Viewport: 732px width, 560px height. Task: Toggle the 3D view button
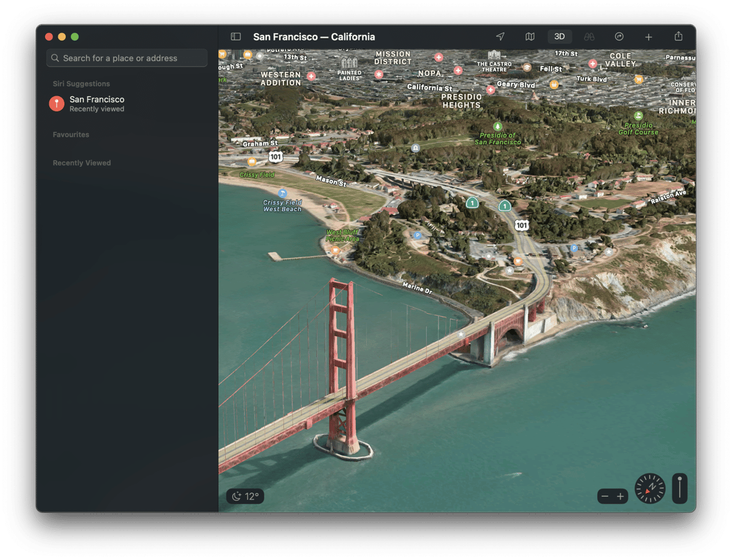(559, 37)
